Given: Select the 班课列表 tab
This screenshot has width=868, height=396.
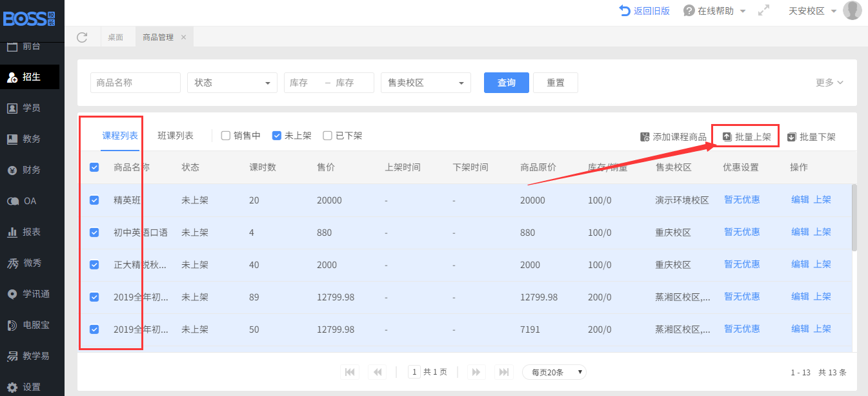Looking at the screenshot, I should (x=176, y=136).
